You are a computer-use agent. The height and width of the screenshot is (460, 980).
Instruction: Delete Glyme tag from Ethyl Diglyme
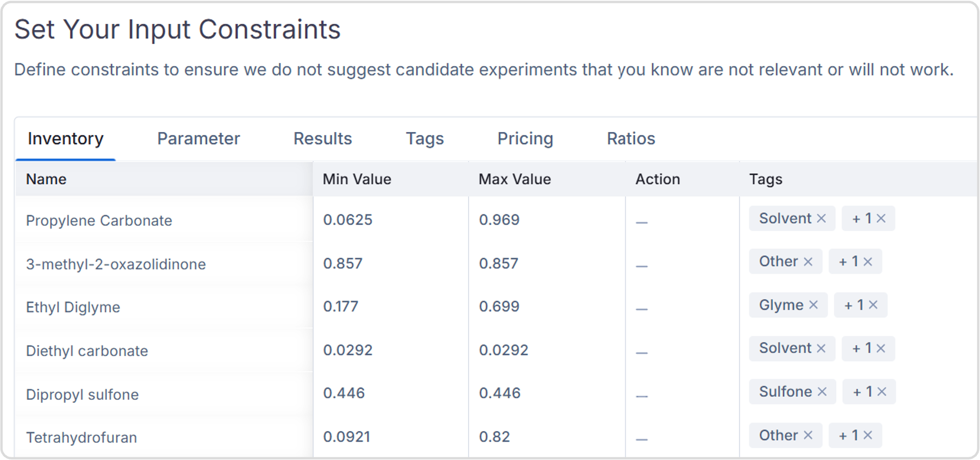coord(814,305)
